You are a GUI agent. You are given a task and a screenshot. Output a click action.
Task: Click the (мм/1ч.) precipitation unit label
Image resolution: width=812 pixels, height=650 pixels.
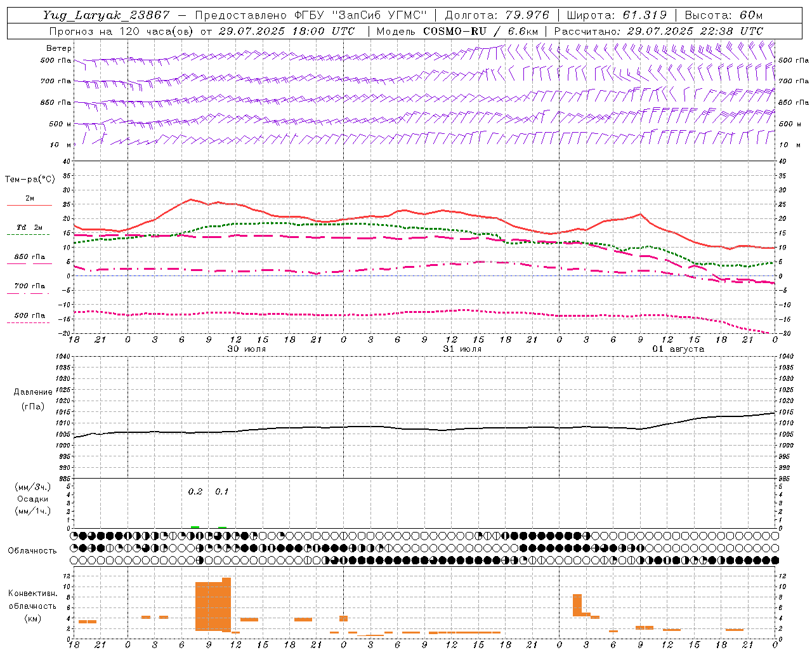(x=32, y=511)
